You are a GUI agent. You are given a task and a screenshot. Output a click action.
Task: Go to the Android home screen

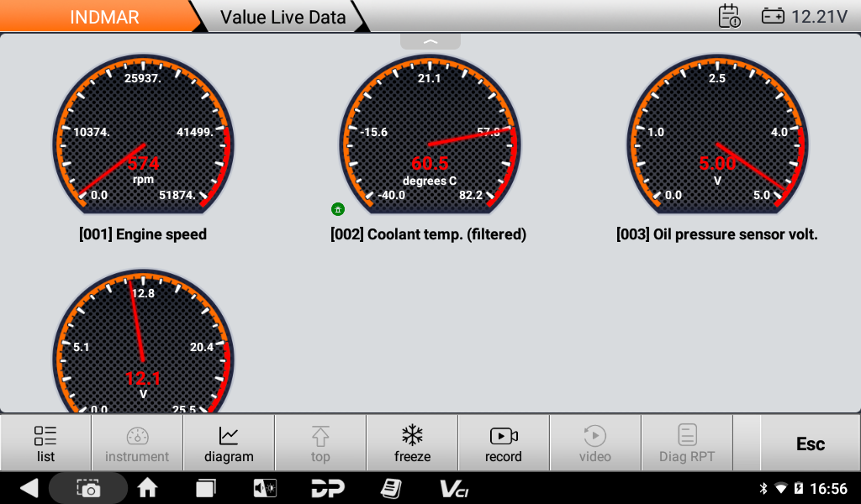pyautogui.click(x=147, y=487)
